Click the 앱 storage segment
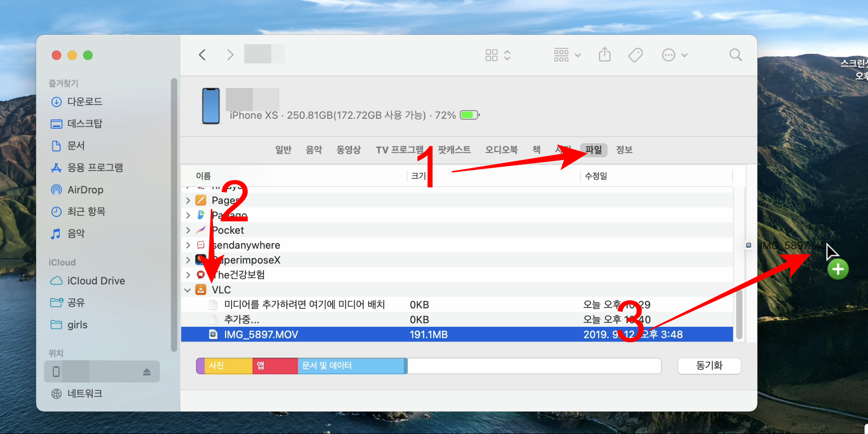Screen dimensions: 868x434 275,366
